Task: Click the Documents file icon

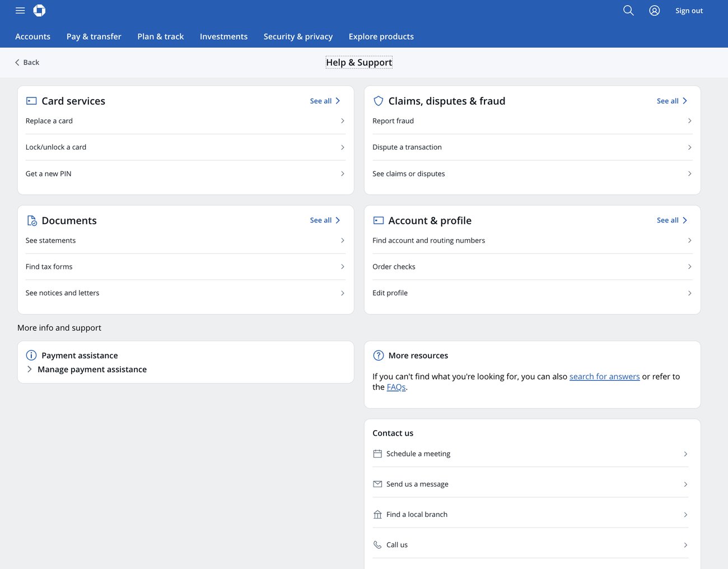Action: pos(32,221)
